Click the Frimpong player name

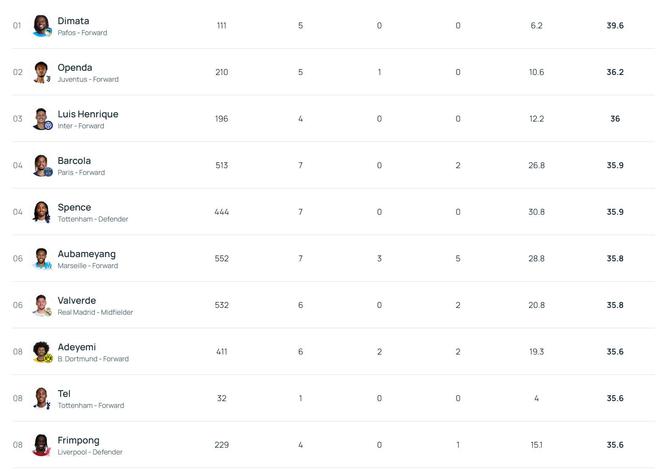click(78, 440)
